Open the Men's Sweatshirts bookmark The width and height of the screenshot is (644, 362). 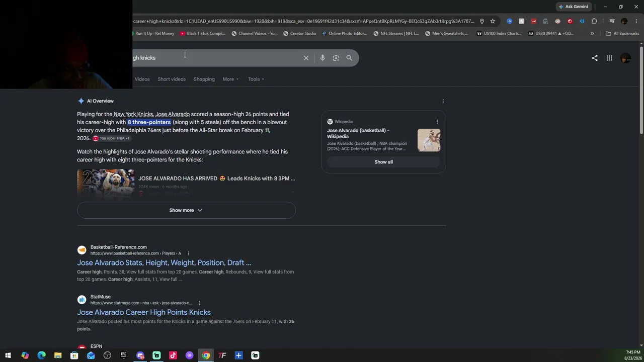[x=446, y=34]
